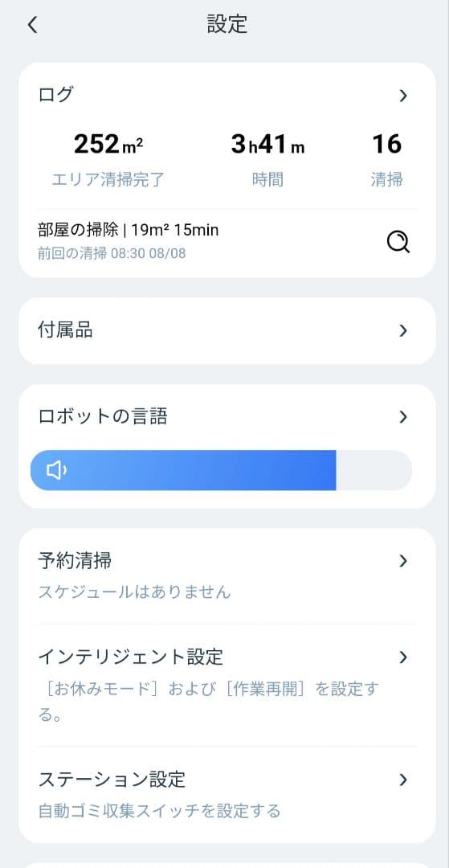This screenshot has height=868, width=449.
Task: Click the ログ section title
Action: point(55,95)
